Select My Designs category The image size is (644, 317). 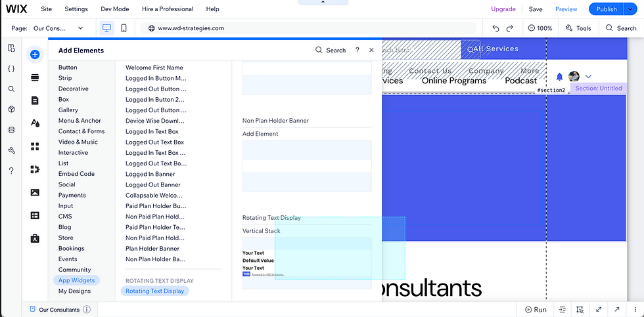[74, 291]
